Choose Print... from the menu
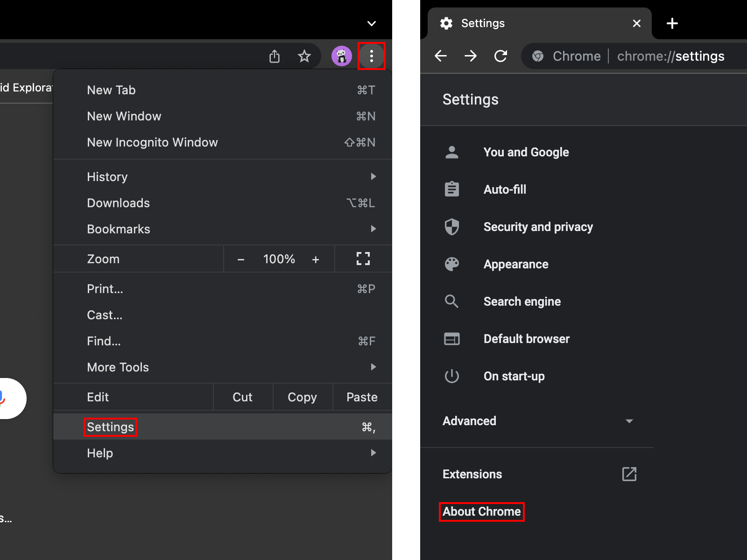Screen dimensions: 747x560 tap(223, 289)
